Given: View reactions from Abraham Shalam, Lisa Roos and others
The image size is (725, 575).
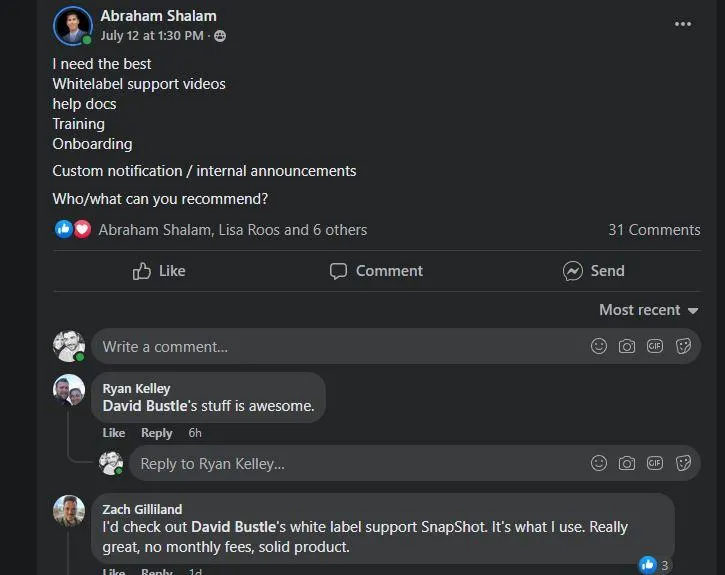Looking at the screenshot, I should pos(232,230).
